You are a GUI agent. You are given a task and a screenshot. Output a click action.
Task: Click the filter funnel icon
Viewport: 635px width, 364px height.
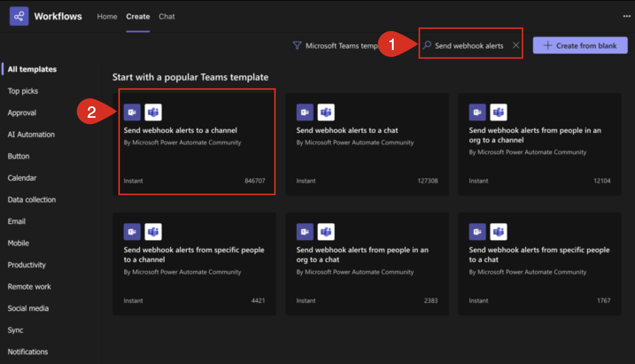tap(297, 46)
